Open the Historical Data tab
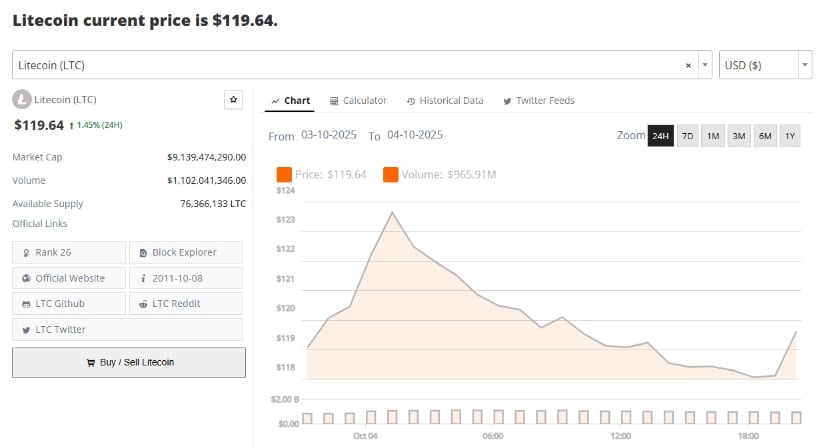The width and height of the screenshot is (825, 448). tap(445, 101)
